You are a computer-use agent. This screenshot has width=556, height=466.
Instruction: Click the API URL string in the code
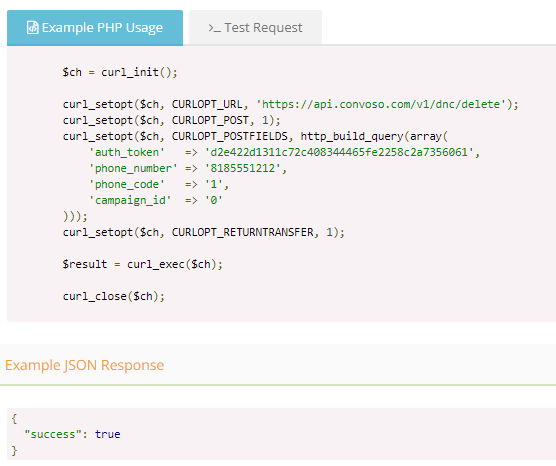point(381,104)
